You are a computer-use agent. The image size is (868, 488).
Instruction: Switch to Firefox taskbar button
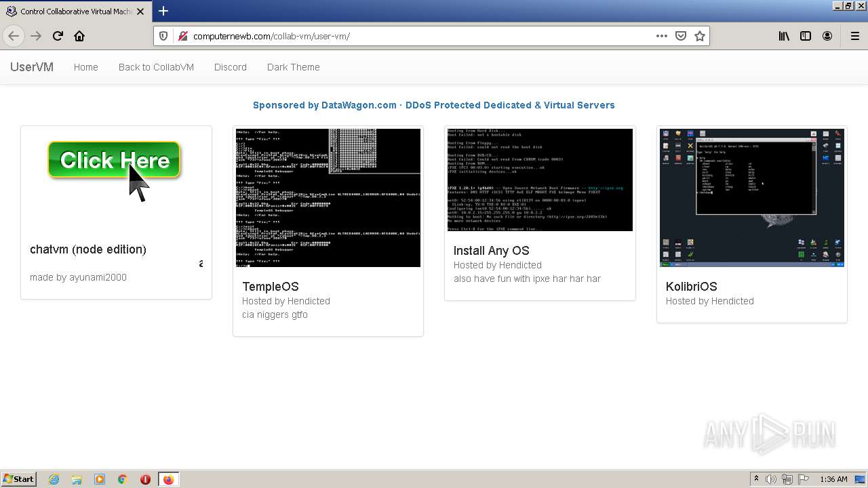pos(169,479)
